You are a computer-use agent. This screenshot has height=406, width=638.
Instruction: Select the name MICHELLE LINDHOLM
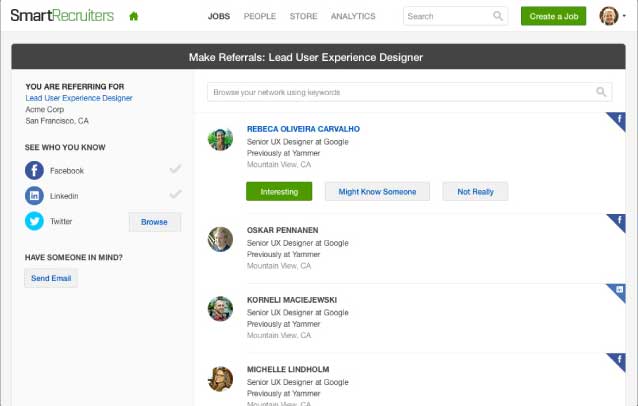tap(288, 369)
